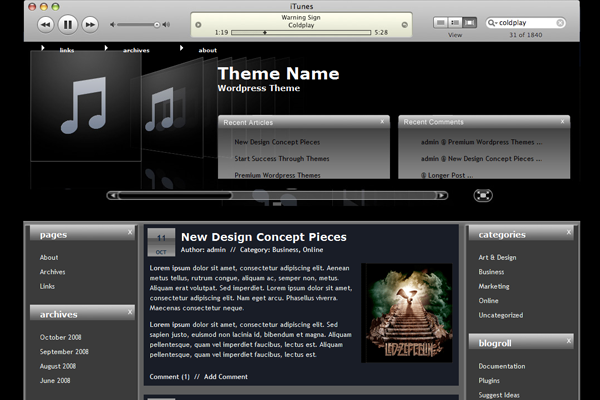Click the cover flow scrollbar right arrow
The width and height of the screenshot is (600, 400).
point(442,196)
